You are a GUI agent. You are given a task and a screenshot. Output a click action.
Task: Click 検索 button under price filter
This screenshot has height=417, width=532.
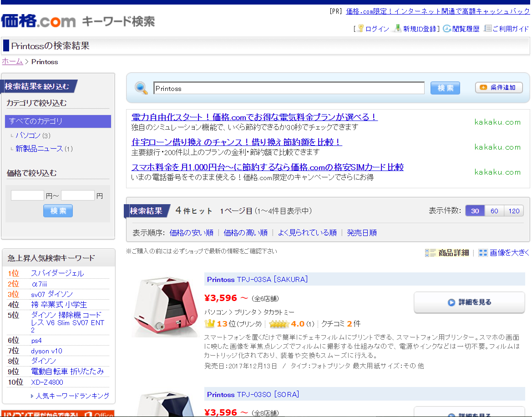pos(58,211)
